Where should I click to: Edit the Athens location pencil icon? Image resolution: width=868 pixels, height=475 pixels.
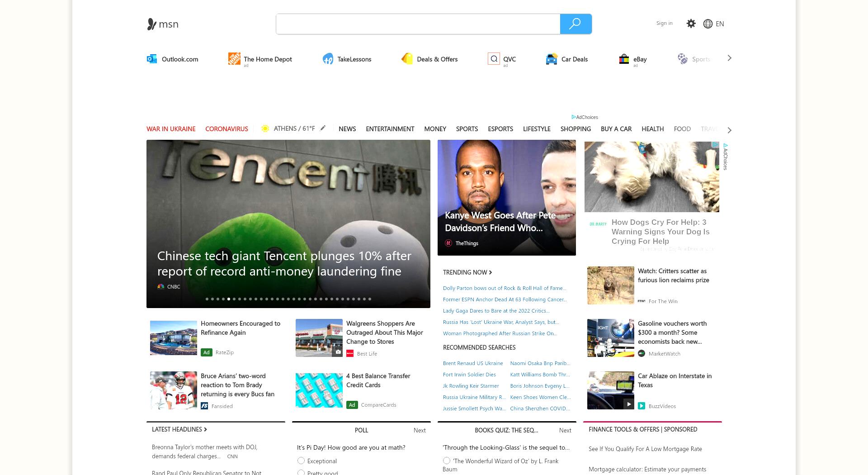[323, 128]
